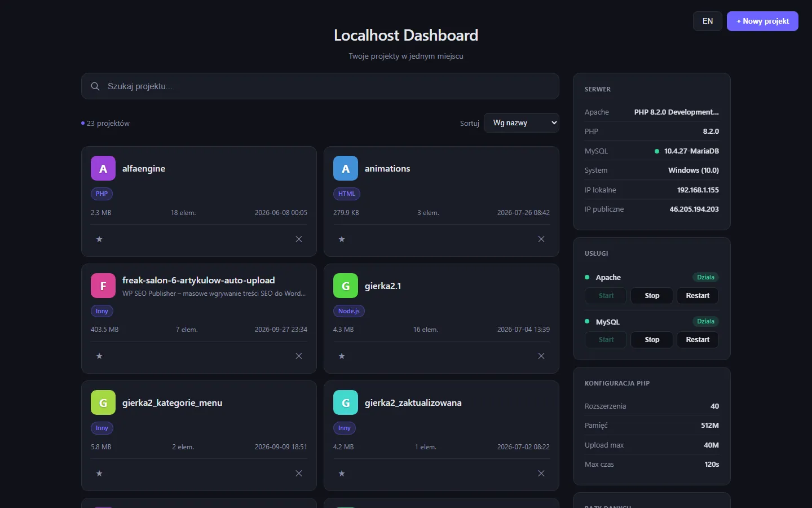Click 2026-07-26 08:42 date on animations
The height and width of the screenshot is (508, 812).
pyautogui.click(x=523, y=213)
